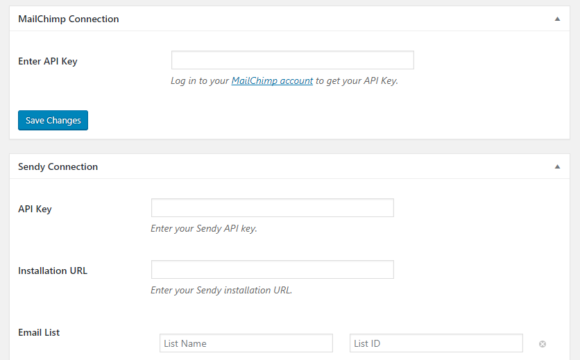Click the List Name field

(x=246, y=343)
